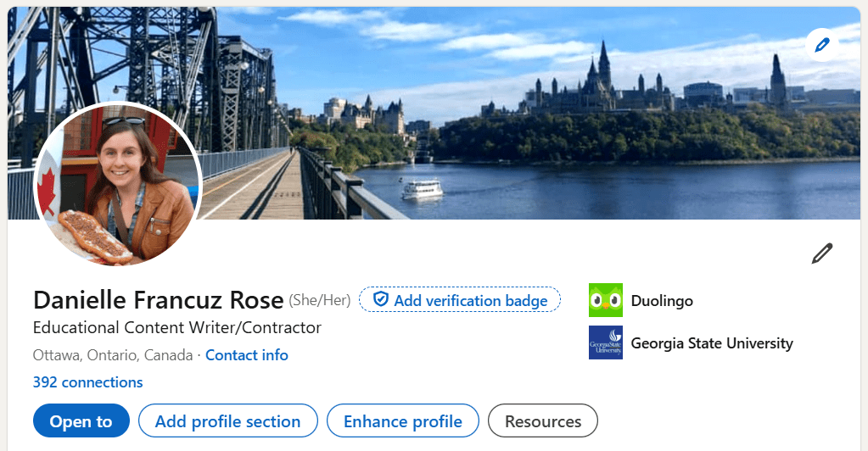Click the shield icon in verification badge

click(x=381, y=299)
